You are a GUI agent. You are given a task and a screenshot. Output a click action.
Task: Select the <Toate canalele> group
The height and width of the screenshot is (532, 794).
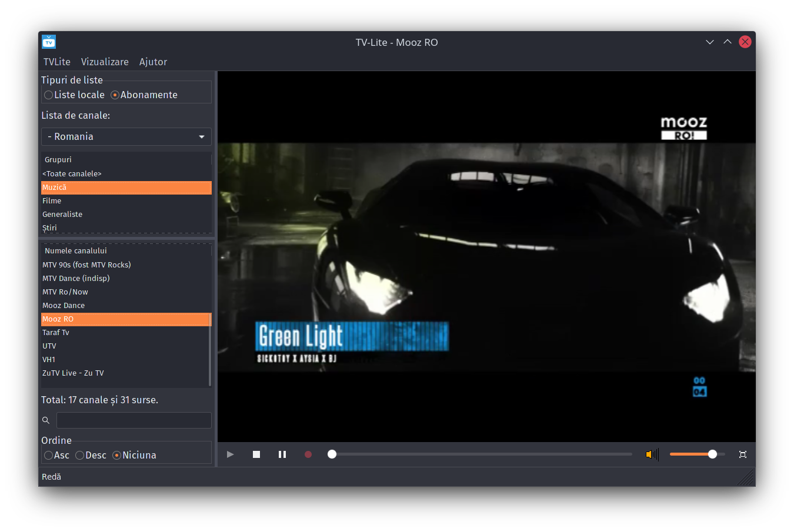click(126, 173)
